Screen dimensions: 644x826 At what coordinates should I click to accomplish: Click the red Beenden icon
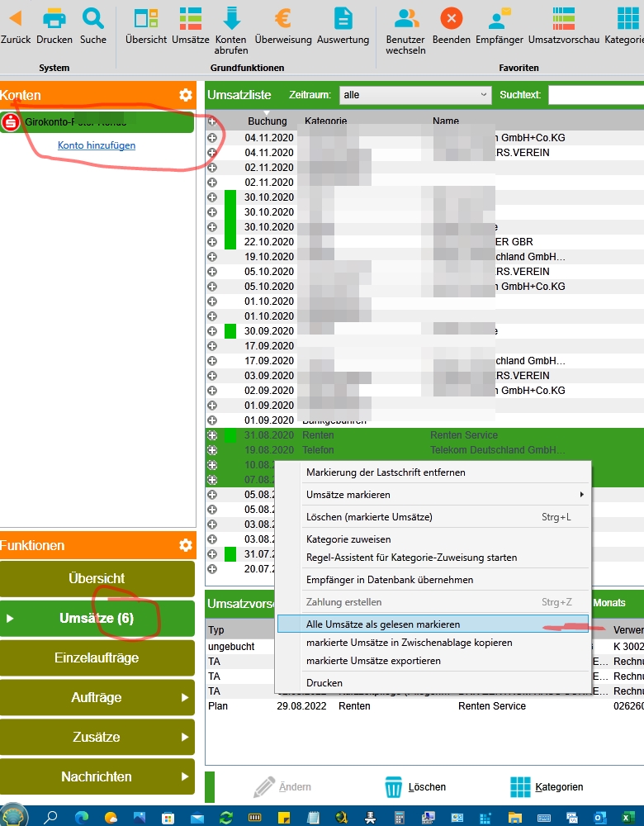(452, 19)
